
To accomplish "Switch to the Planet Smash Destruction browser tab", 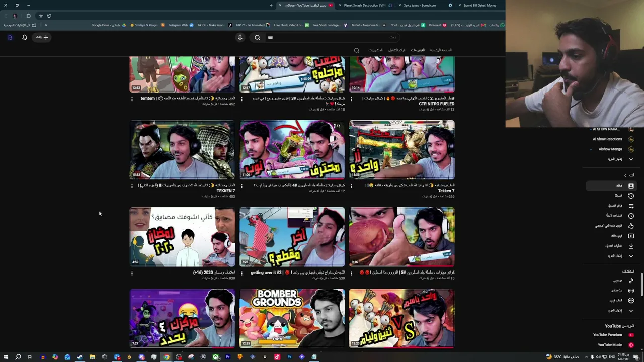I will tap(364, 5).
